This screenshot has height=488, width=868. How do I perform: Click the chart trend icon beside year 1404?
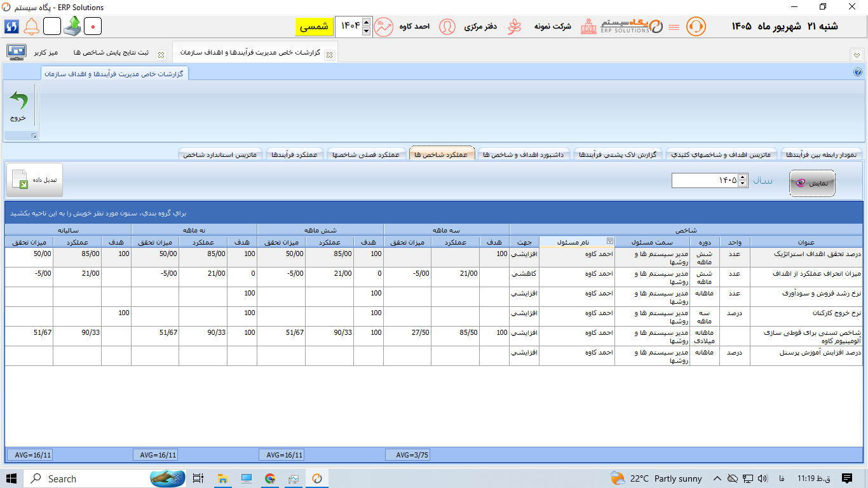click(x=384, y=27)
